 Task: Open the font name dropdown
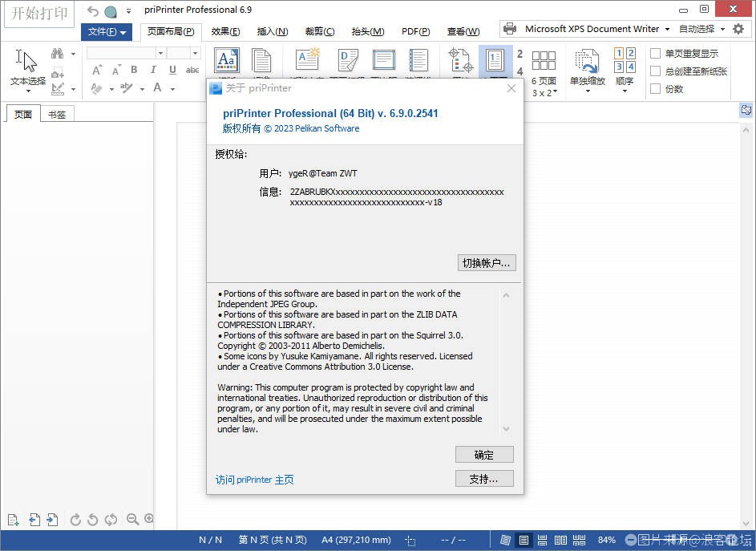click(160, 53)
